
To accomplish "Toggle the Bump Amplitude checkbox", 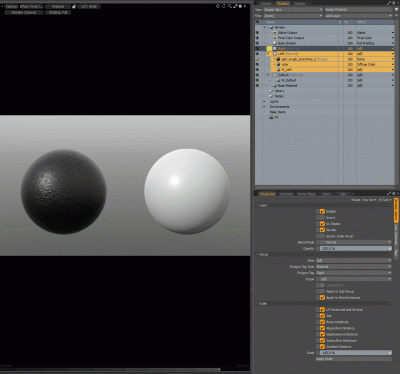I will [x=322, y=322].
